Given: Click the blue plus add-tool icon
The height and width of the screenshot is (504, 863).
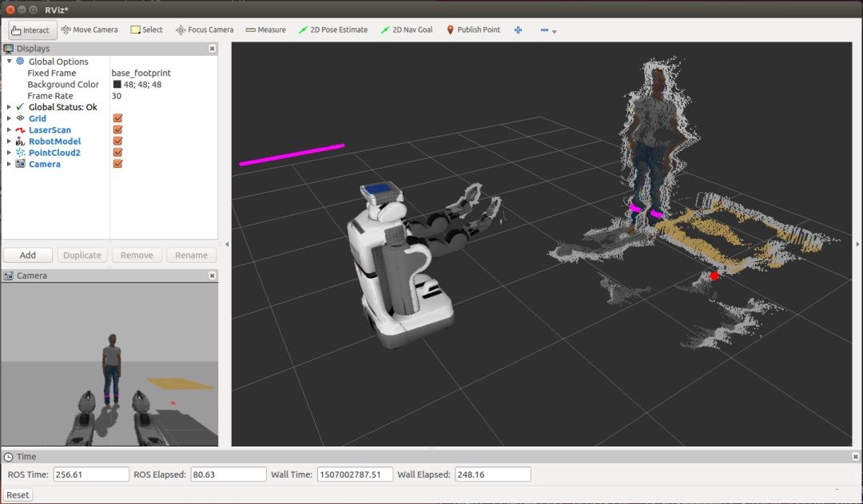Looking at the screenshot, I should tap(518, 30).
